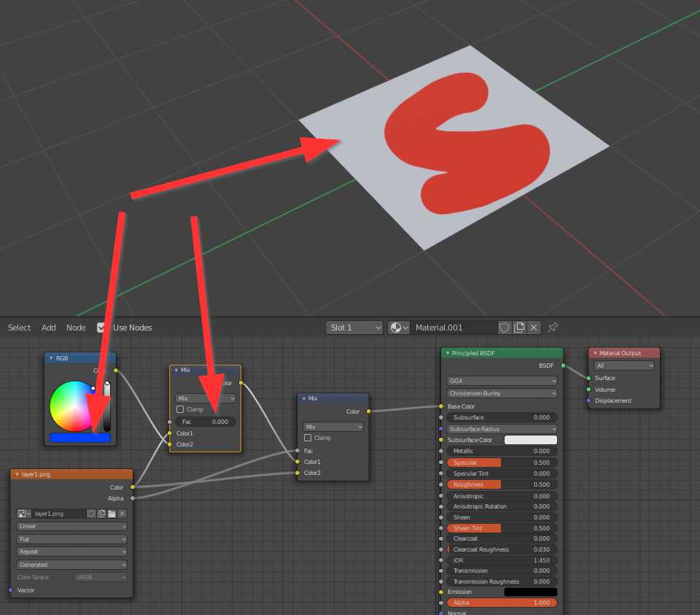700x615 pixels.
Task: Pin the node editor with pushpin icon
Action: tap(553, 328)
